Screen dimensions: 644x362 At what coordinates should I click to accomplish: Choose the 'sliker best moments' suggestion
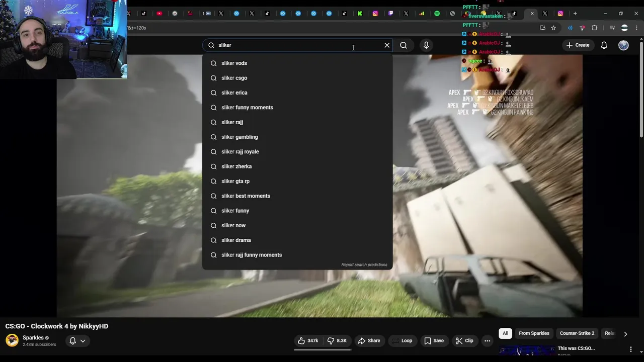click(x=297, y=196)
